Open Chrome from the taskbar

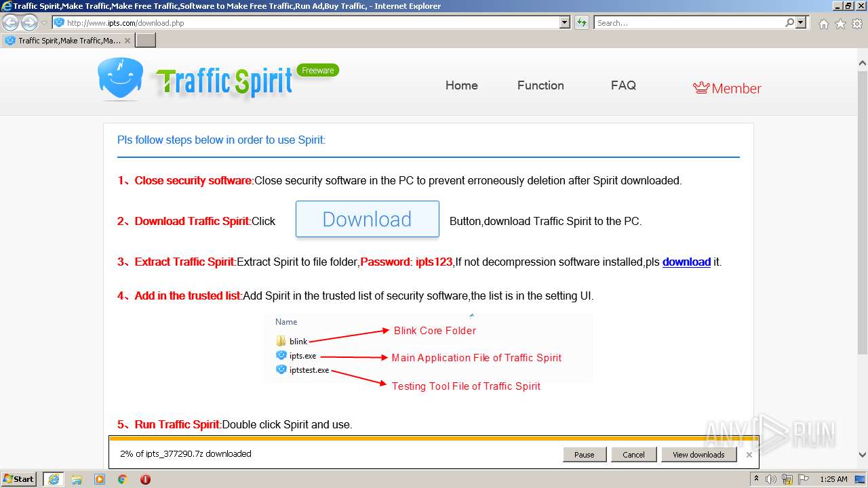pyautogui.click(x=123, y=479)
